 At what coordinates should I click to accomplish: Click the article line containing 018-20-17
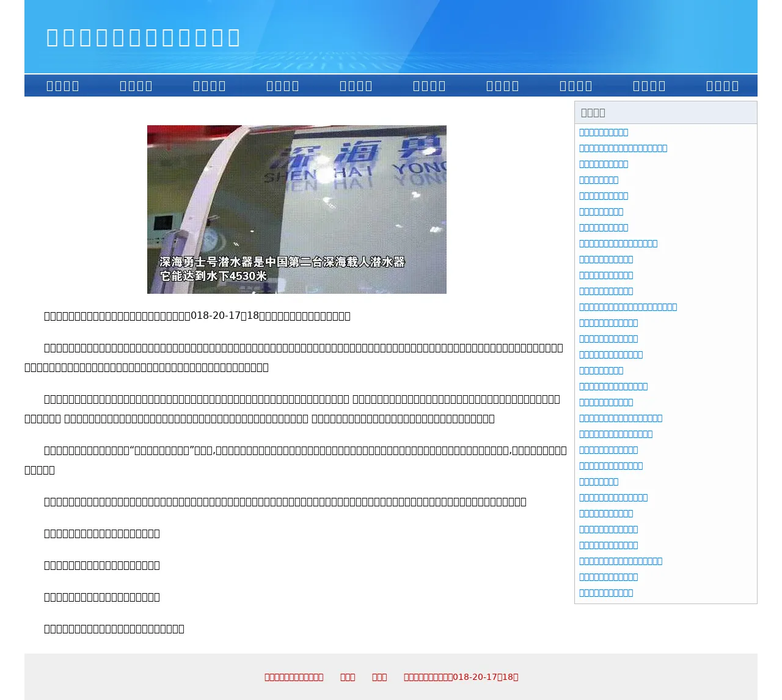pyautogui.click(x=197, y=316)
